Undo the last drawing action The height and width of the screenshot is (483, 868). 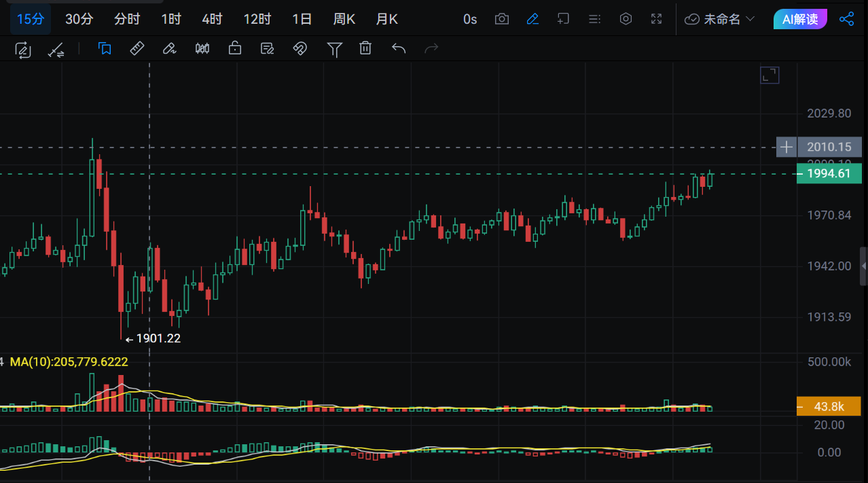(399, 48)
